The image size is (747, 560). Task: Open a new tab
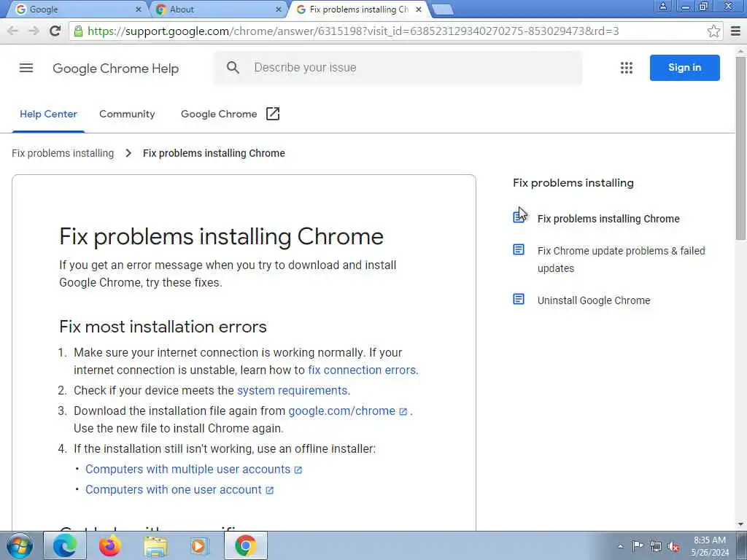pos(442,9)
